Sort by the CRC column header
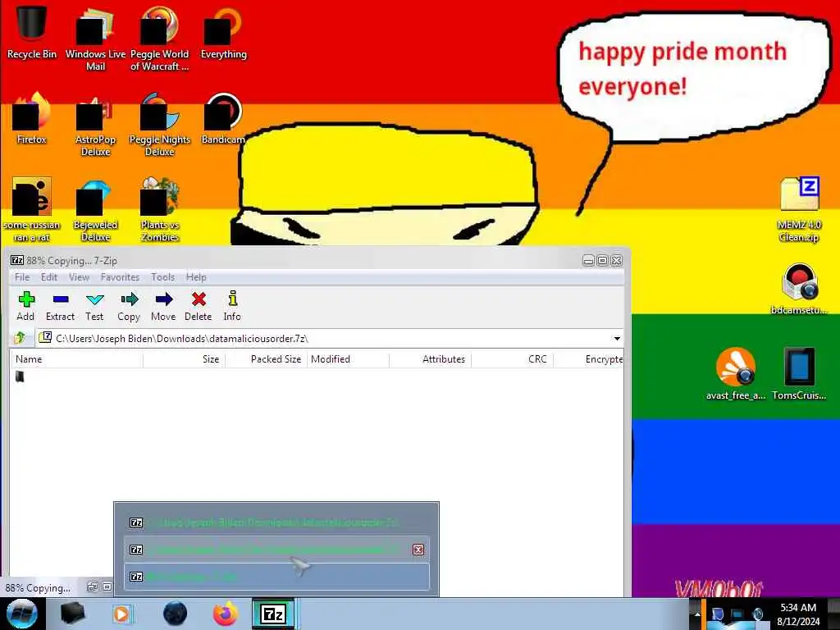840x630 pixels. pos(512,359)
